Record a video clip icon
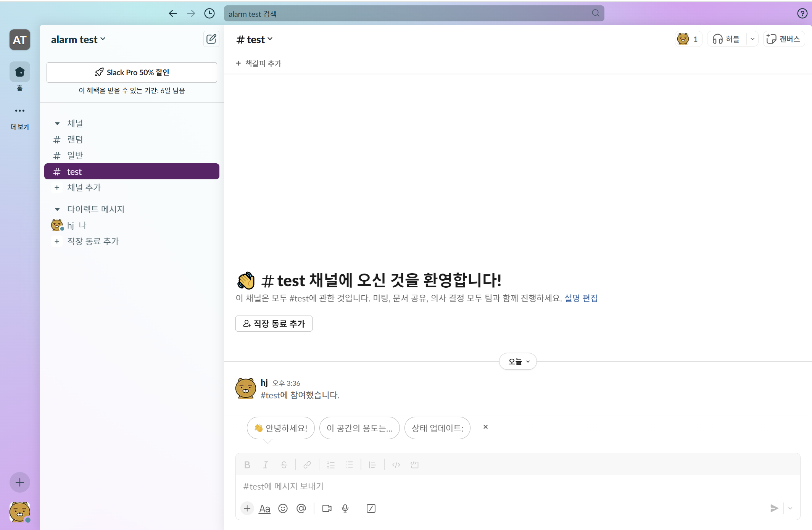 327,508
